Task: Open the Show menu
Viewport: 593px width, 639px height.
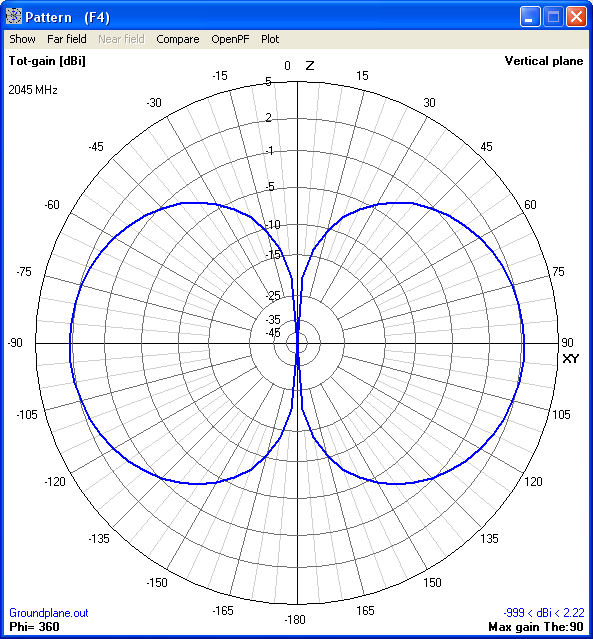Action: point(22,39)
